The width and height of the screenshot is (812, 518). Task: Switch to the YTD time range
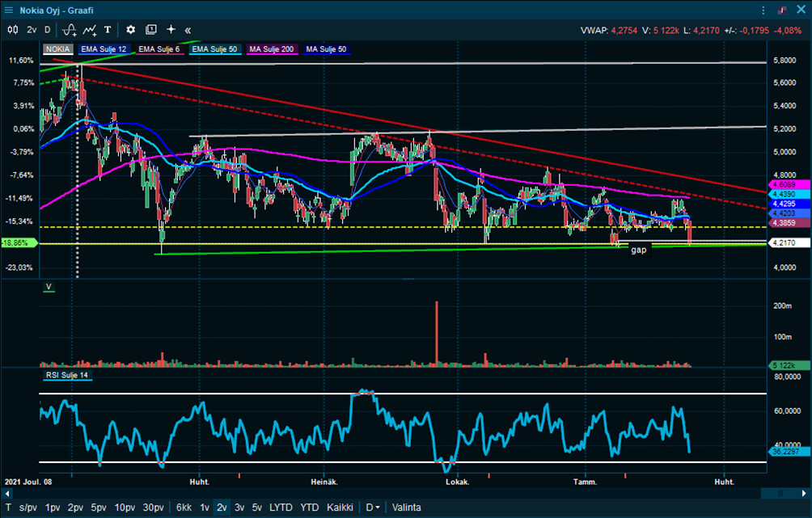(309, 507)
